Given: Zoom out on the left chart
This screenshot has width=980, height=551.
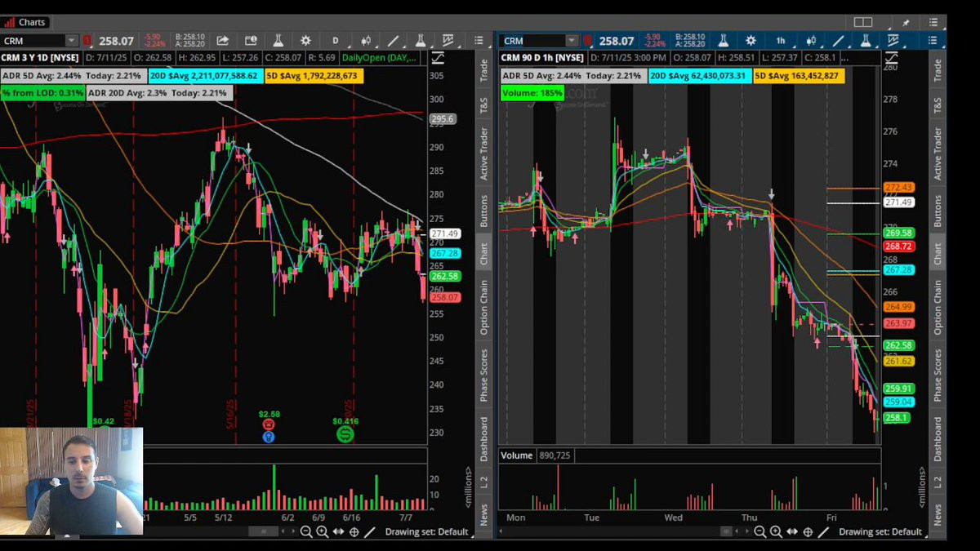Looking at the screenshot, I should pos(306,532).
